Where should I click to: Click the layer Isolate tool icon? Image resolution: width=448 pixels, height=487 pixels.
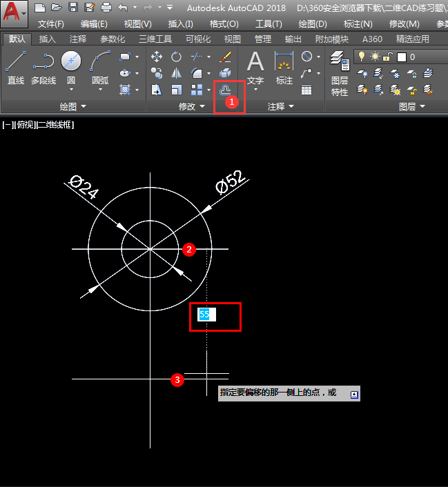(x=378, y=73)
